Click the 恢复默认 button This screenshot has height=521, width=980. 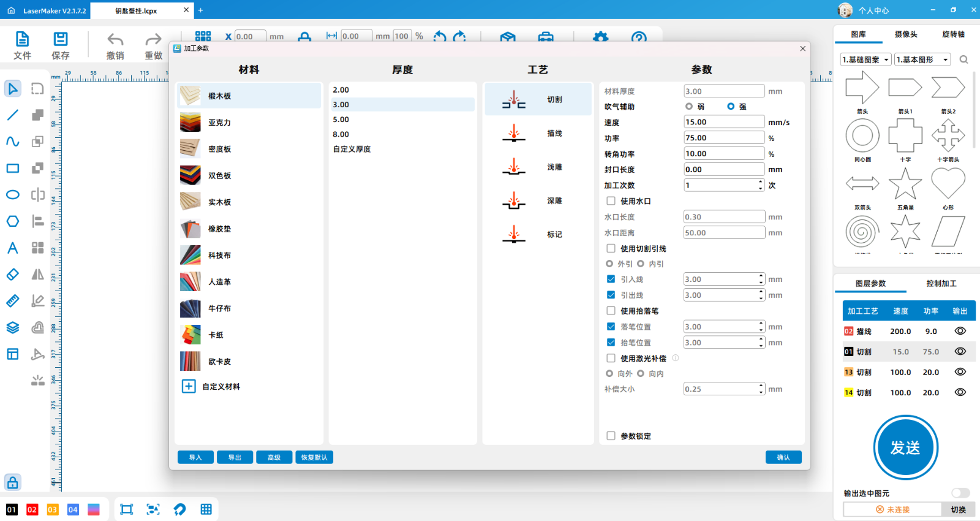click(314, 457)
